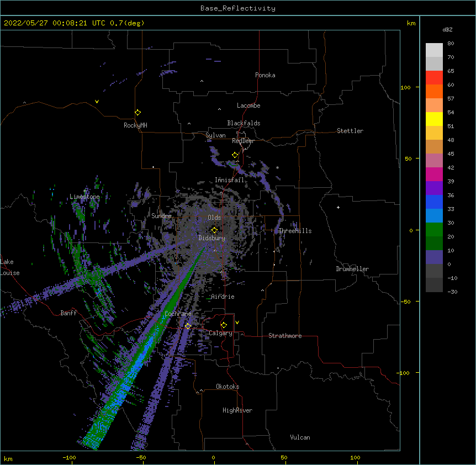Screen dimensions: 476x465
Task: Click the Okotoks town label
Action: click(x=228, y=387)
